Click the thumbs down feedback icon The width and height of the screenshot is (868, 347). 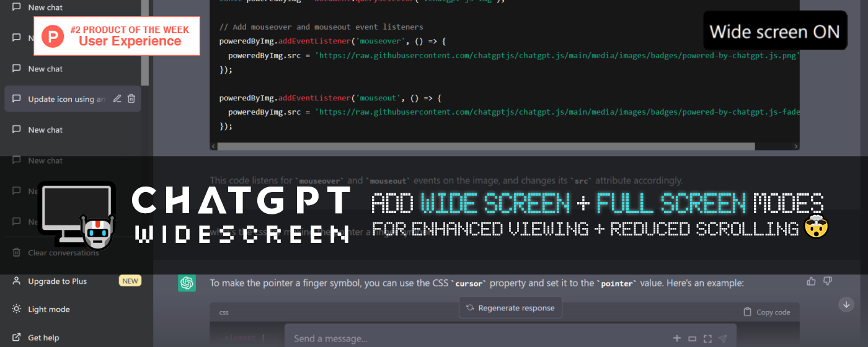click(827, 281)
